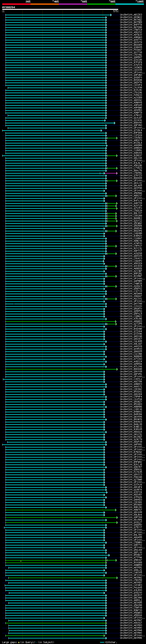
Task: Click the purple segment of hit C5KPB1
Action: (111, 173)
